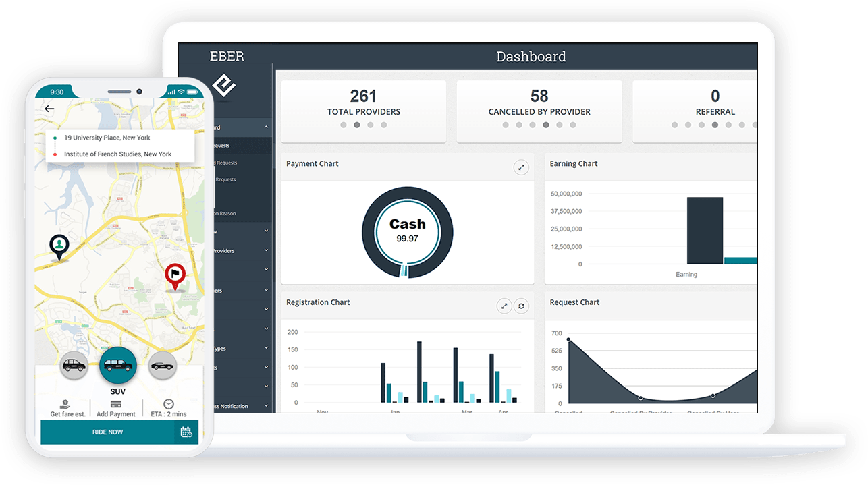
Task: Click the Registration Chart title
Action: click(x=318, y=302)
